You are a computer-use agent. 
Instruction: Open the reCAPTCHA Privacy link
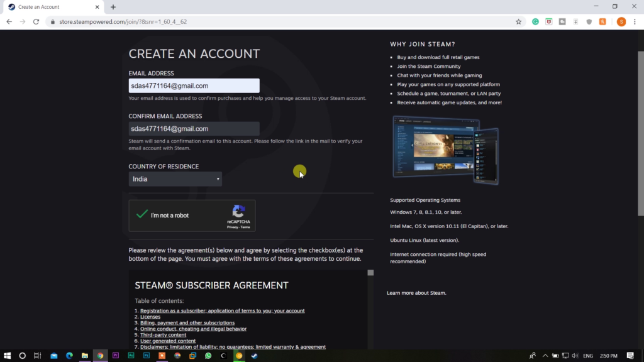(233, 228)
